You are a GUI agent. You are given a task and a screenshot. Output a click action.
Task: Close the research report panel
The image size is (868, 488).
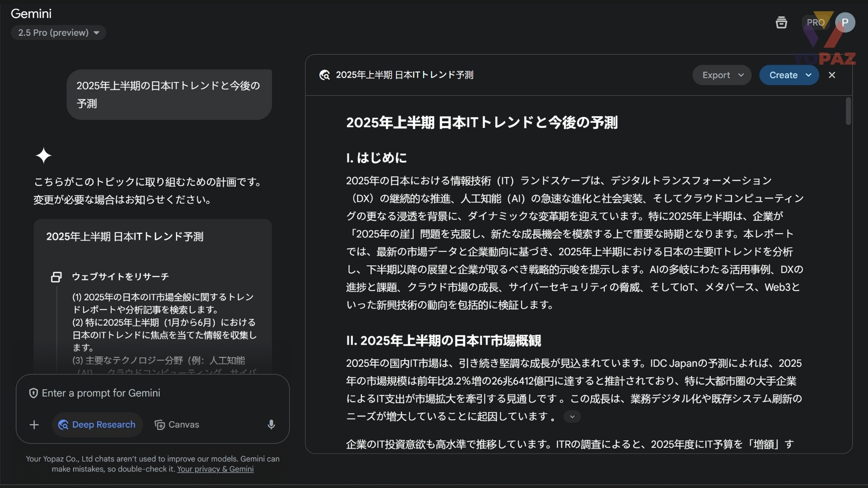[x=832, y=75]
